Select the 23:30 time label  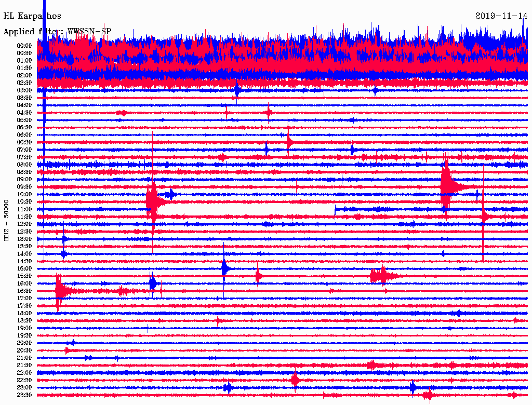(24, 395)
